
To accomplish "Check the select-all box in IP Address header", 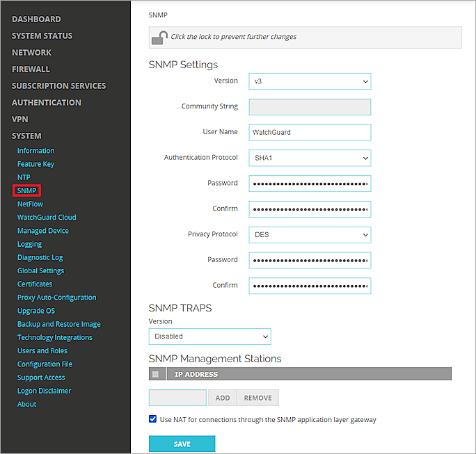I will point(155,374).
